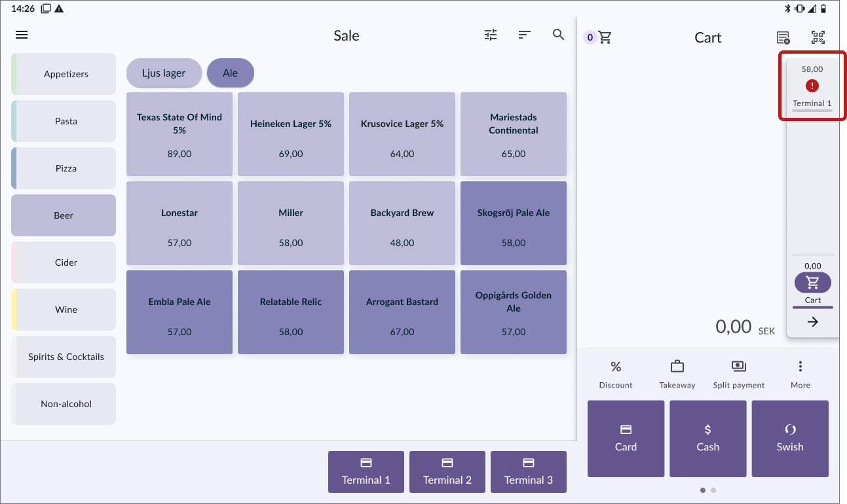Open the filter settings tune icon
Image resolution: width=847 pixels, height=504 pixels.
pyautogui.click(x=491, y=35)
